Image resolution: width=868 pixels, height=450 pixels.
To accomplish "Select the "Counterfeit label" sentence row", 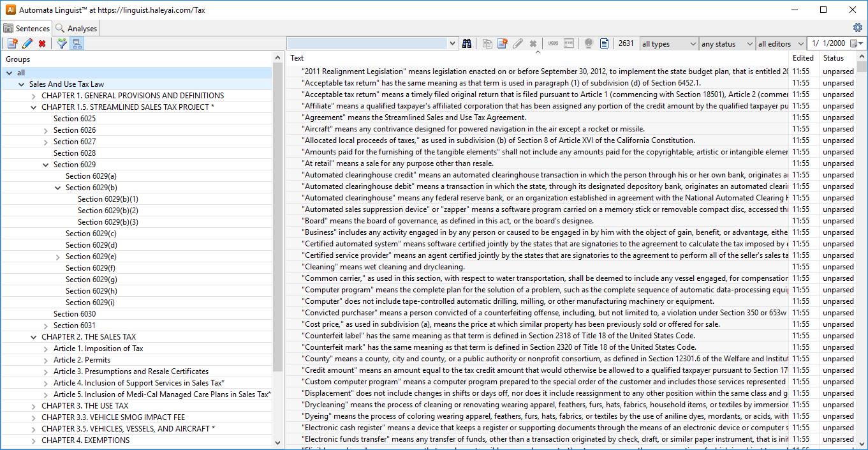I will point(536,336).
